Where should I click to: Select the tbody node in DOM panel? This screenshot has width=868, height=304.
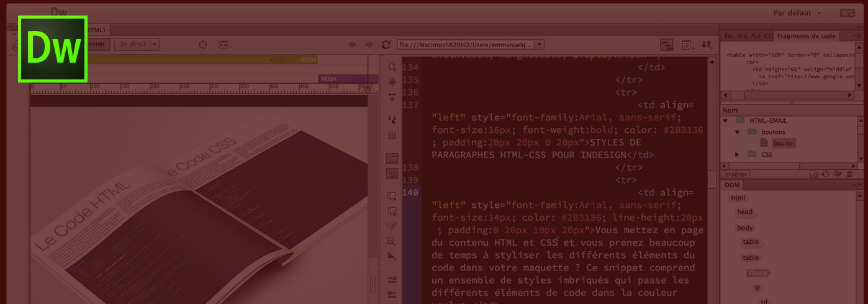[x=758, y=273]
